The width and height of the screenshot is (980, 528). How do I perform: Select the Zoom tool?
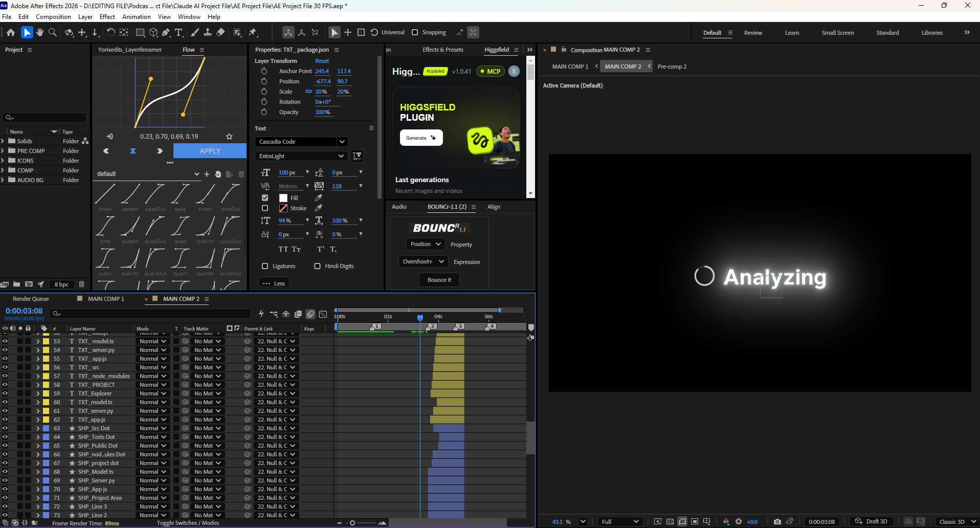tap(52, 32)
